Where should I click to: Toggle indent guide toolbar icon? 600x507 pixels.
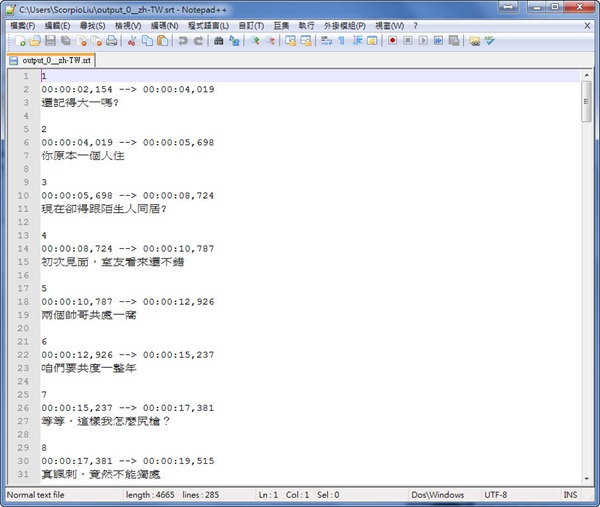[x=357, y=41]
